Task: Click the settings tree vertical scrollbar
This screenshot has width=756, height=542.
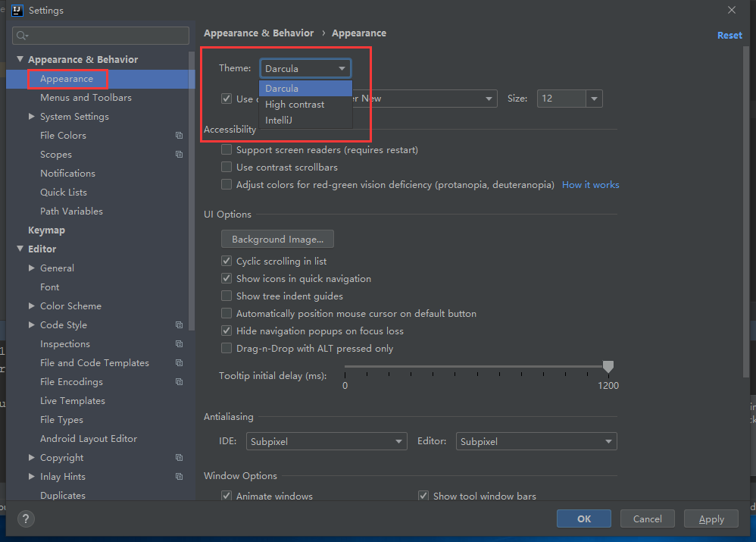Action: point(192,190)
